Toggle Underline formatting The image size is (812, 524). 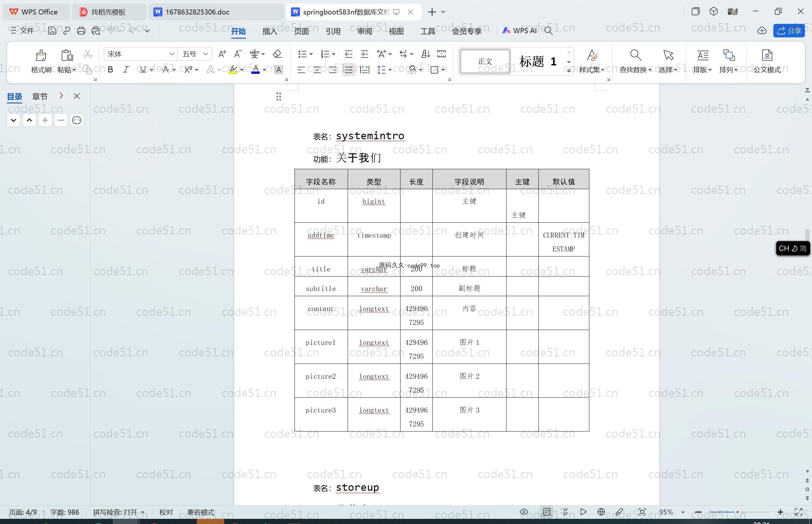pyautogui.click(x=143, y=70)
